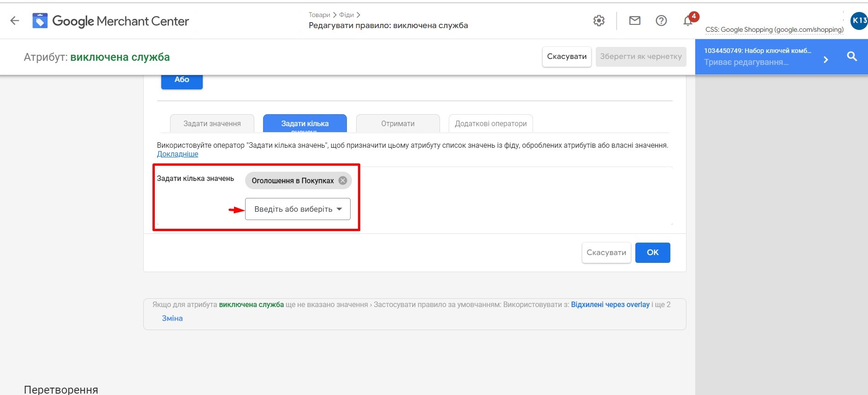
Task: Click the back arrow icon
Action: pos(15,21)
